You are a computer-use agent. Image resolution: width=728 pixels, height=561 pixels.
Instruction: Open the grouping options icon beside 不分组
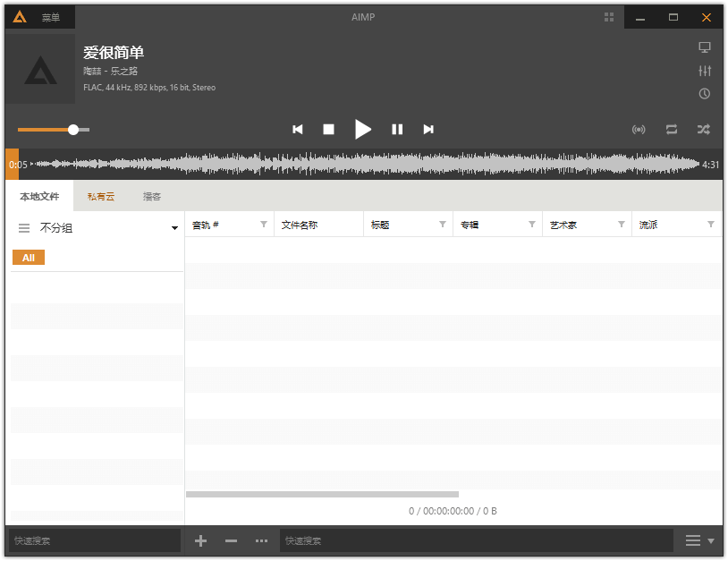pyautogui.click(x=23, y=227)
